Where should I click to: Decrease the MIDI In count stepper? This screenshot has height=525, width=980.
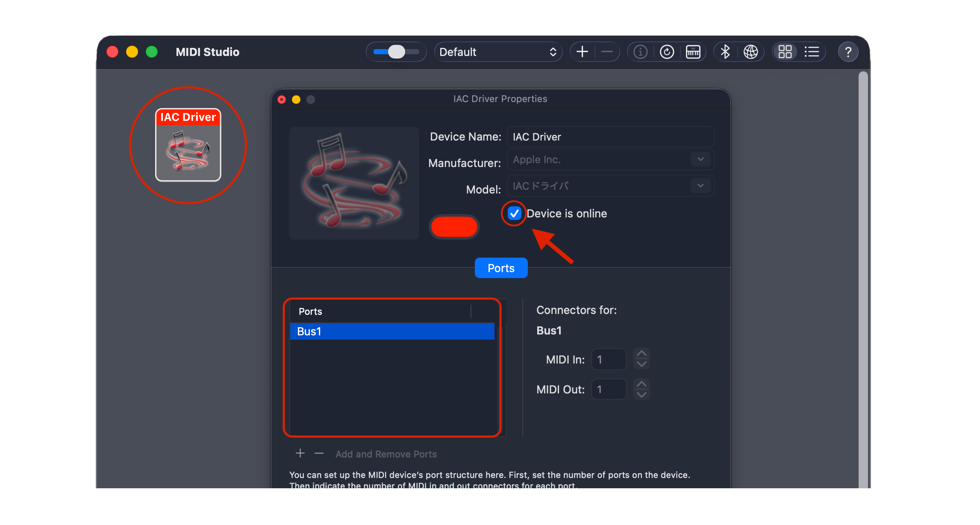tap(642, 364)
